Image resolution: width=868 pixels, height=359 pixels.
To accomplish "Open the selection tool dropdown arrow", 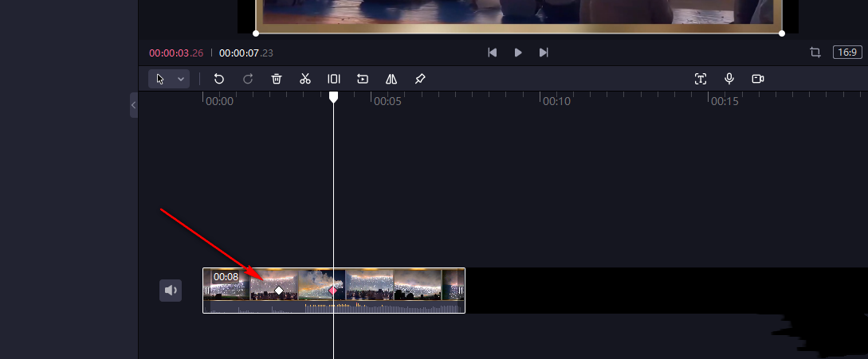I will pos(181,79).
